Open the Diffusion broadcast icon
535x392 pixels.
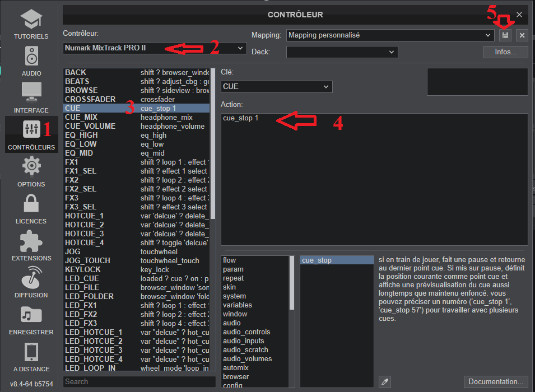pyautogui.click(x=31, y=278)
